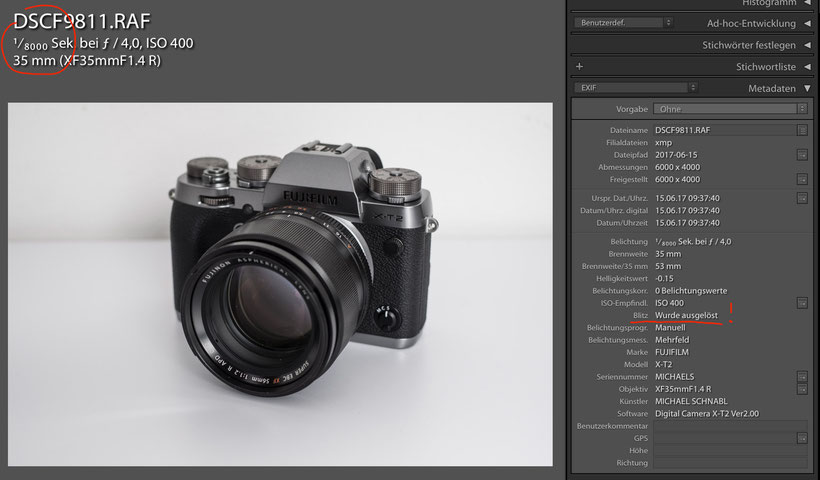Screen dimensions: 820x480
Task: Click the Seriennummer value MICHAELS
Action: coord(675,376)
